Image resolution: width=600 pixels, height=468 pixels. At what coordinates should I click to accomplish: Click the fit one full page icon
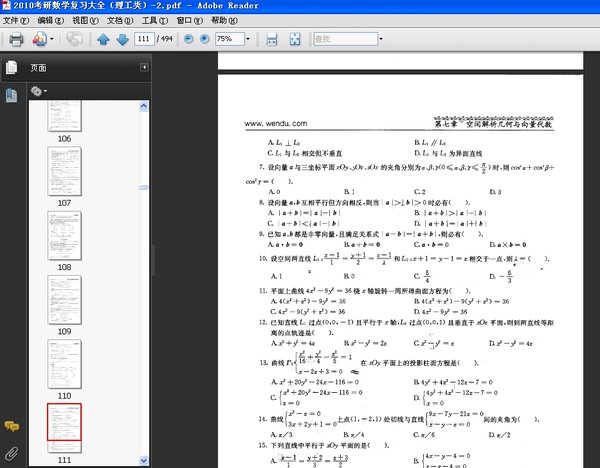pyautogui.click(x=295, y=39)
